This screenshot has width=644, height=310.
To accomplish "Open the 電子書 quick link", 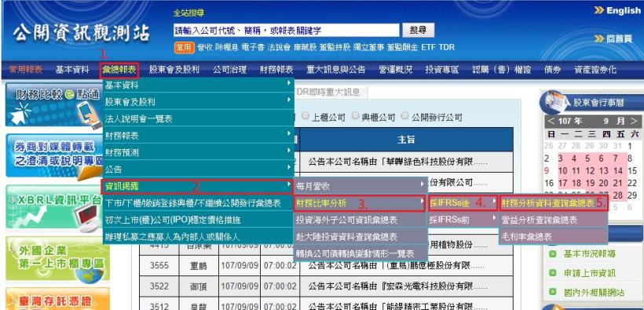I will (x=253, y=47).
